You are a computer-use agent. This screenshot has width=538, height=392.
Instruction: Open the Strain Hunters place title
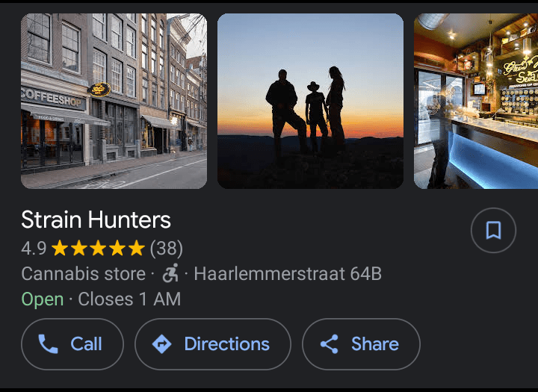(96, 220)
